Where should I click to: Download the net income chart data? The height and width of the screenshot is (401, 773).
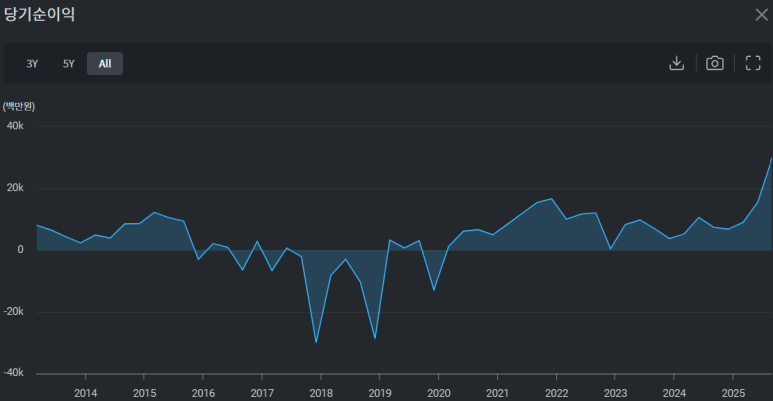pos(676,63)
